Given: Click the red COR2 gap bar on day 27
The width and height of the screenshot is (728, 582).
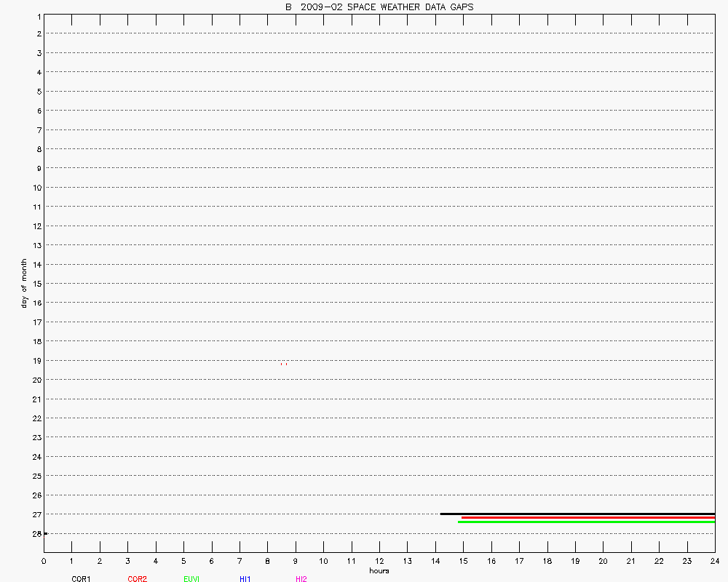Looking at the screenshot, I should coord(588,518).
